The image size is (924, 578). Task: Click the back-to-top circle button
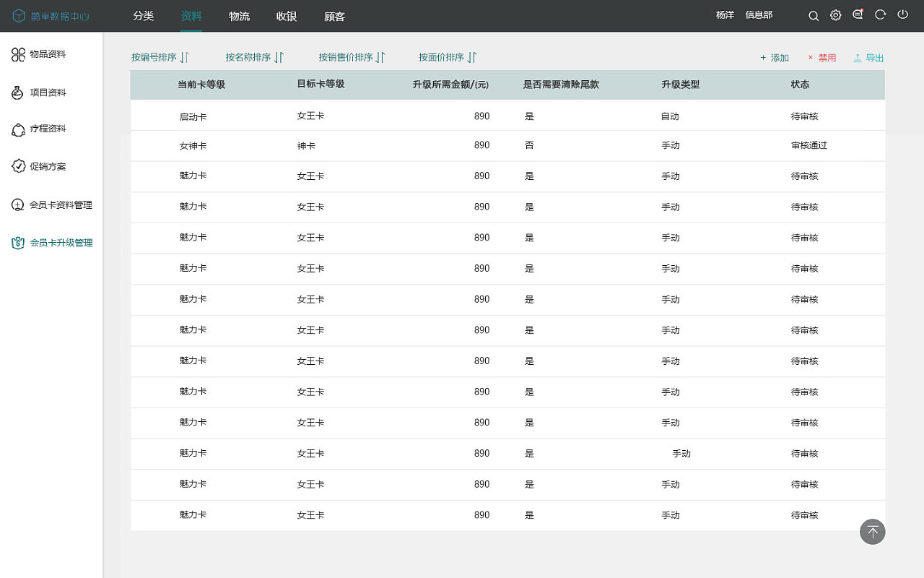point(872,532)
